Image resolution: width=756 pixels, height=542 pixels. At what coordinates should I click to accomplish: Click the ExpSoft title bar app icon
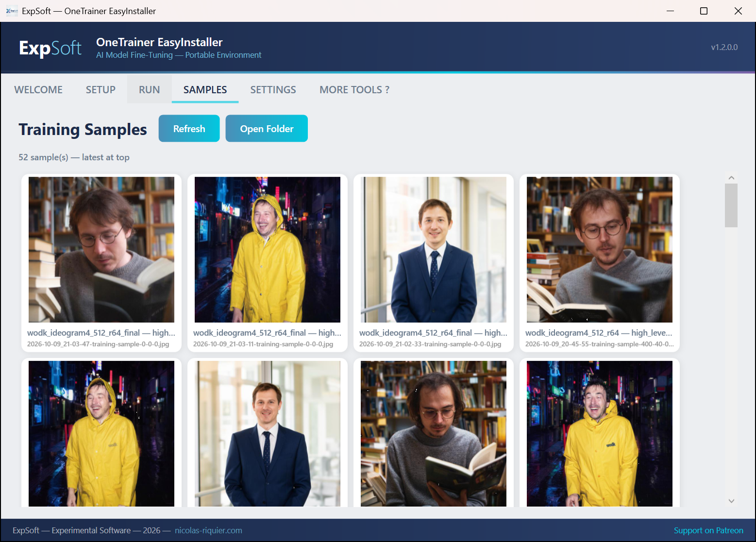coord(12,11)
